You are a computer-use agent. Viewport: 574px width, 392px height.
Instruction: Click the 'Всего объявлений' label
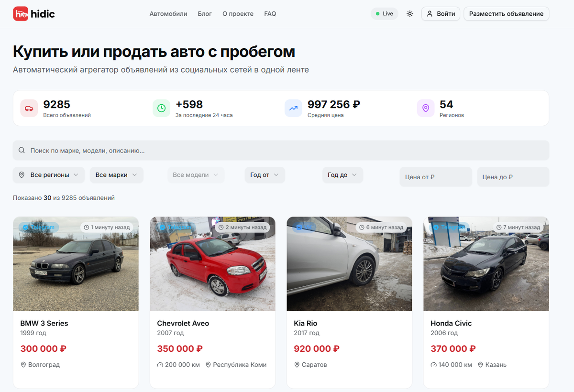pyautogui.click(x=67, y=115)
